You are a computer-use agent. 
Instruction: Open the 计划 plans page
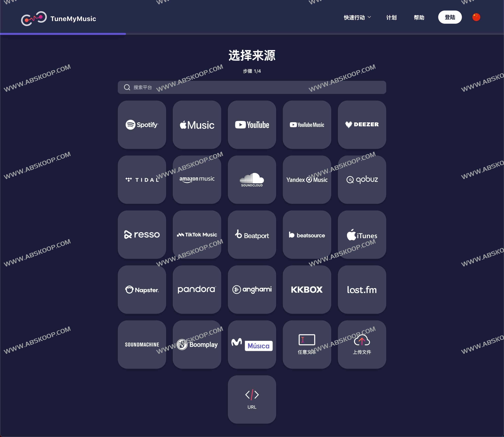[391, 17]
